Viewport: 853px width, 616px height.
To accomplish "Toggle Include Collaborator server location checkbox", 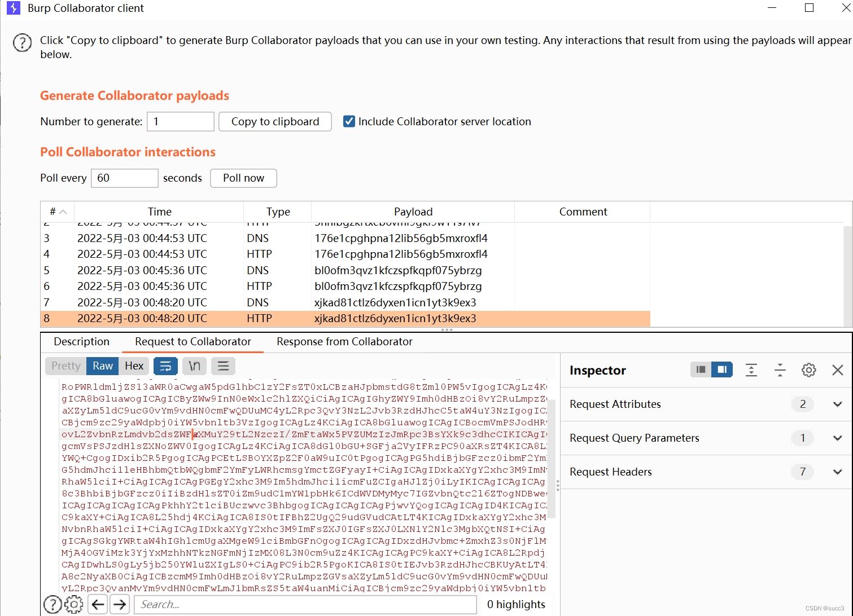I will [x=349, y=121].
